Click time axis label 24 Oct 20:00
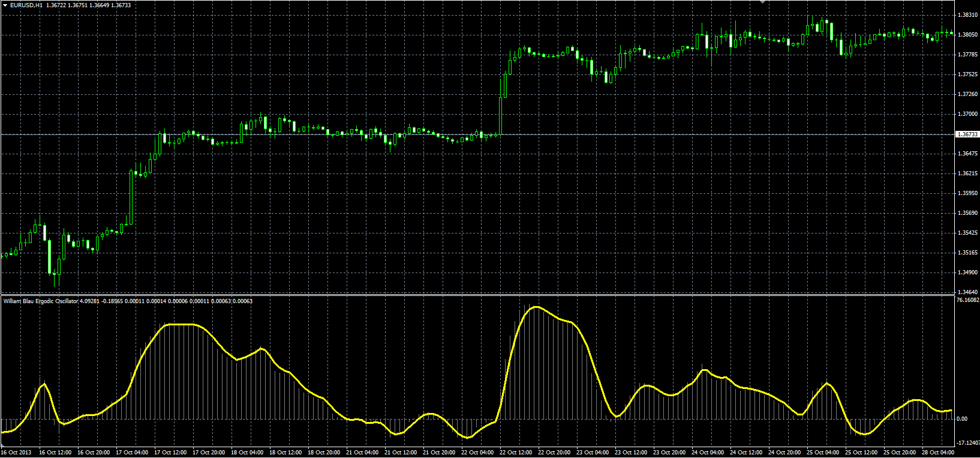 [x=784, y=453]
